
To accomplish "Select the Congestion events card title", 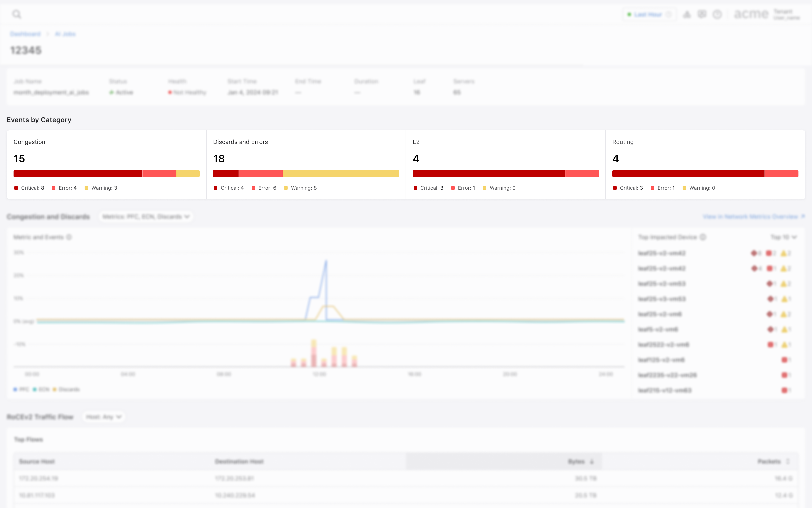I will click(30, 142).
